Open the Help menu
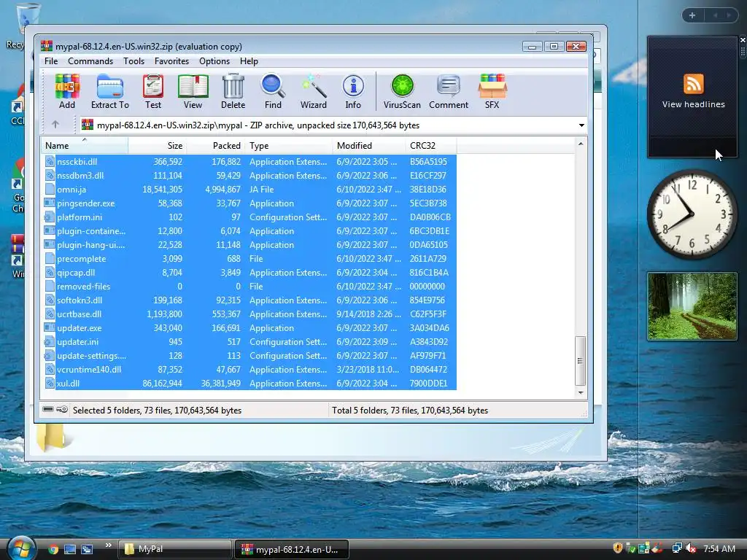The width and height of the screenshot is (747, 560). coord(249,61)
